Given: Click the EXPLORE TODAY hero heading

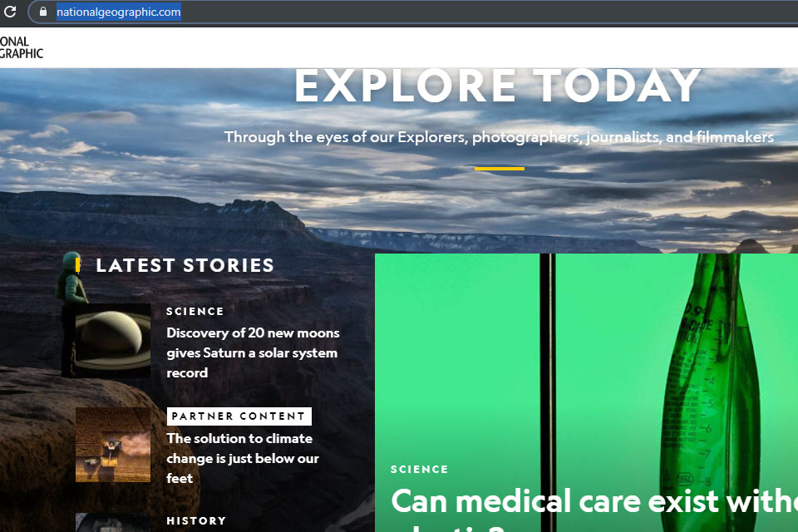Looking at the screenshot, I should [498, 86].
